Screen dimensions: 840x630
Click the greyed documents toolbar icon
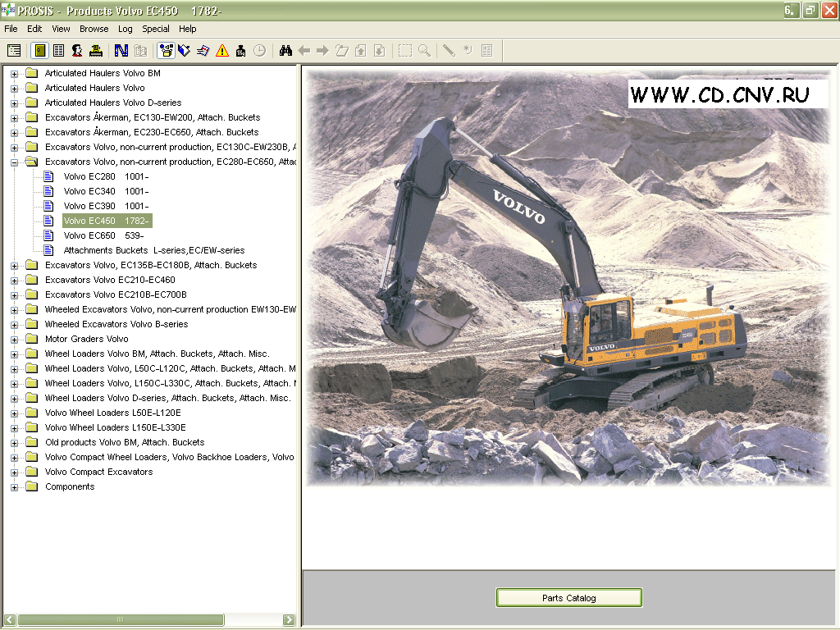click(140, 51)
